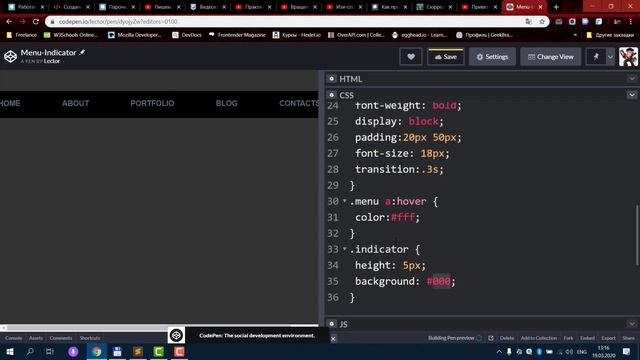Image resolution: width=640 pixels, height=360 pixels.
Task: Open Freelance bookmarks folder
Action: tap(22, 35)
